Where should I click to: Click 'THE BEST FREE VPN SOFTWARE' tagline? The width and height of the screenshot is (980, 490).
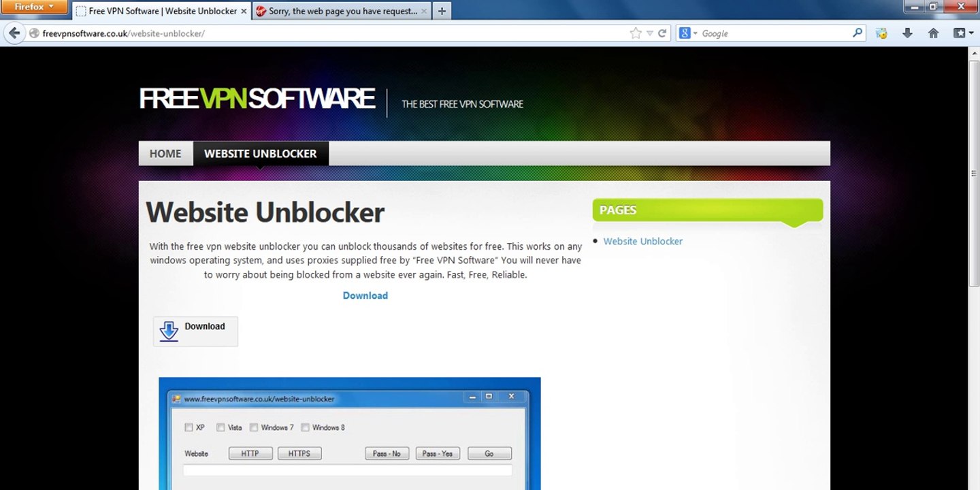pyautogui.click(x=462, y=104)
